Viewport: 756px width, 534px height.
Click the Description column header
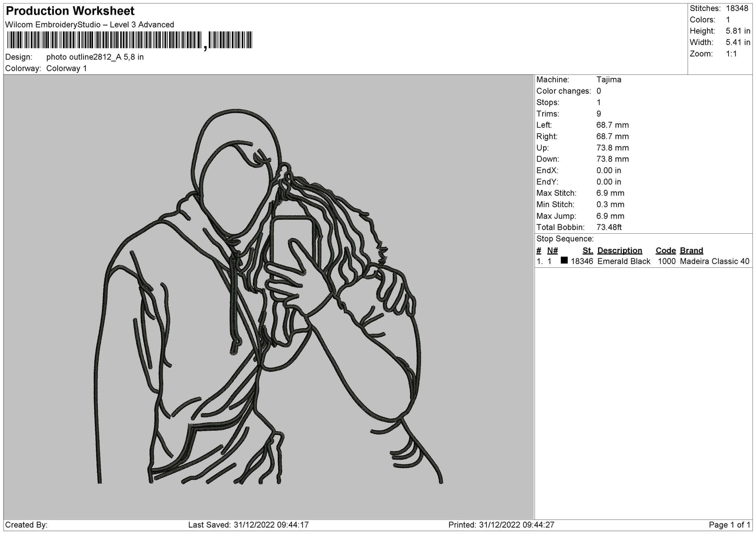tap(619, 251)
